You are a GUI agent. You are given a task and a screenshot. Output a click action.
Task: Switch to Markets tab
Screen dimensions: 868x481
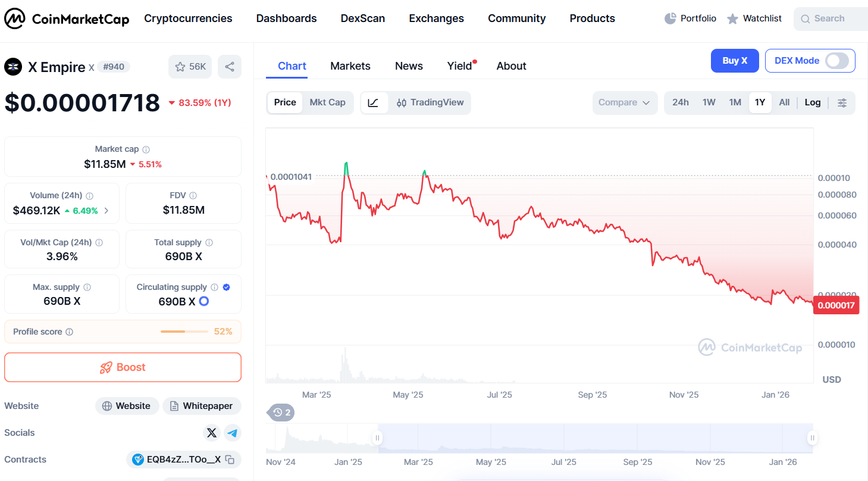pos(350,66)
